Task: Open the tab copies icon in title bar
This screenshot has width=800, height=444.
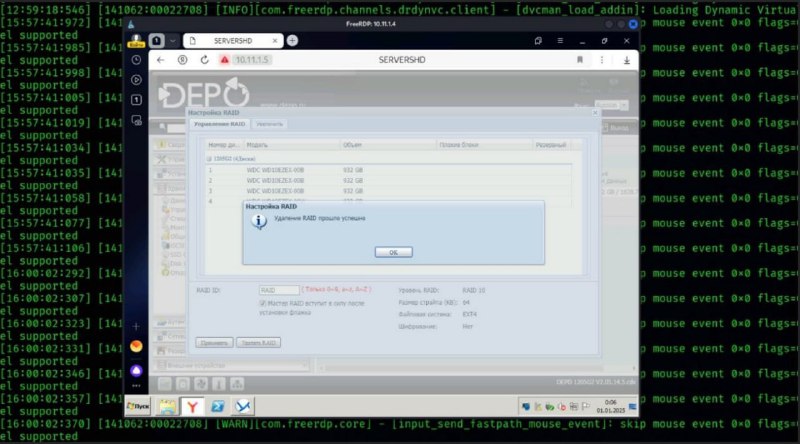Action: tap(538, 41)
